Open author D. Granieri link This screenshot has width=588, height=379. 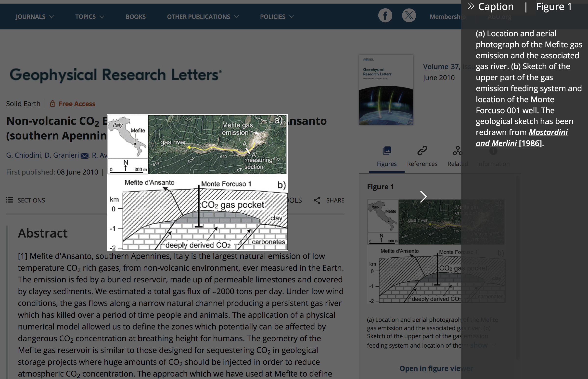(62, 155)
